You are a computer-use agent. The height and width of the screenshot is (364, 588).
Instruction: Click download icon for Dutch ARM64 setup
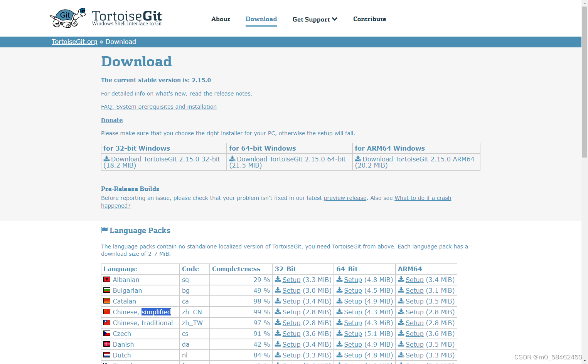(401, 355)
